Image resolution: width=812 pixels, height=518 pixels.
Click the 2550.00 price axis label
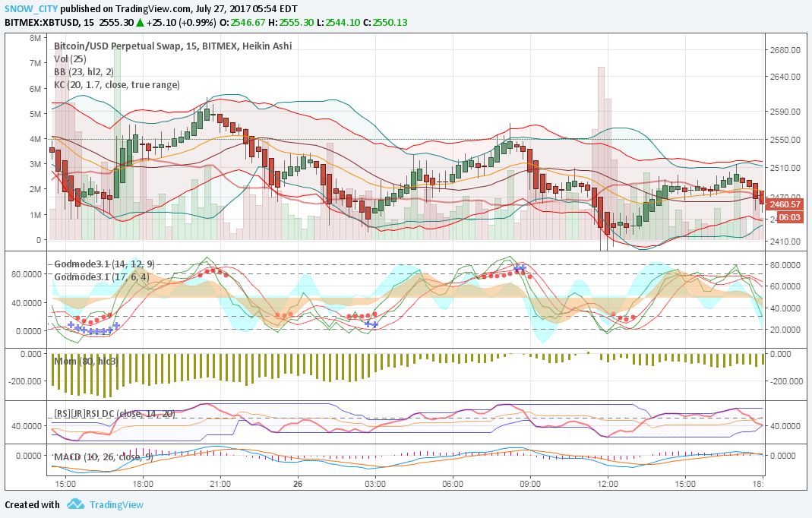coord(785,140)
